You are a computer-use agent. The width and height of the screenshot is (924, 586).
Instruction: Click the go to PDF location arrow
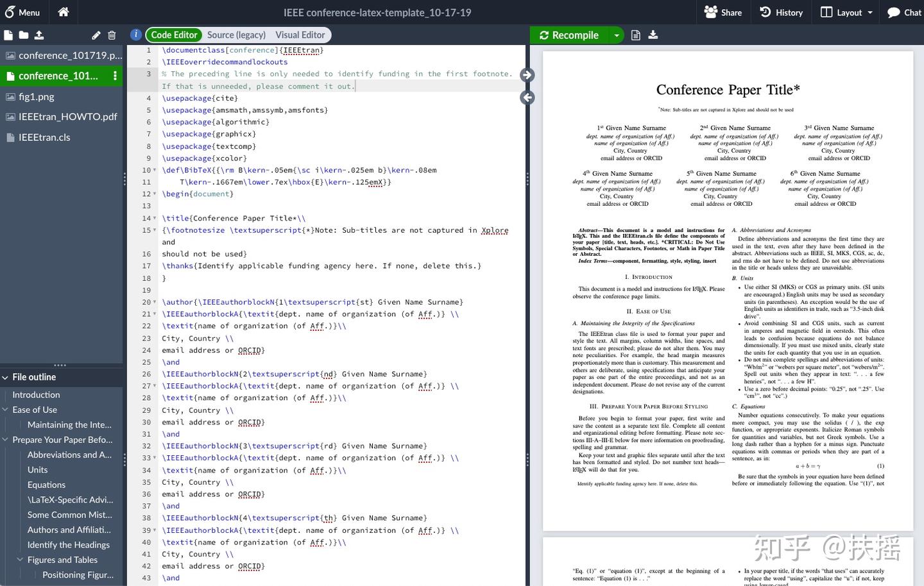(527, 75)
